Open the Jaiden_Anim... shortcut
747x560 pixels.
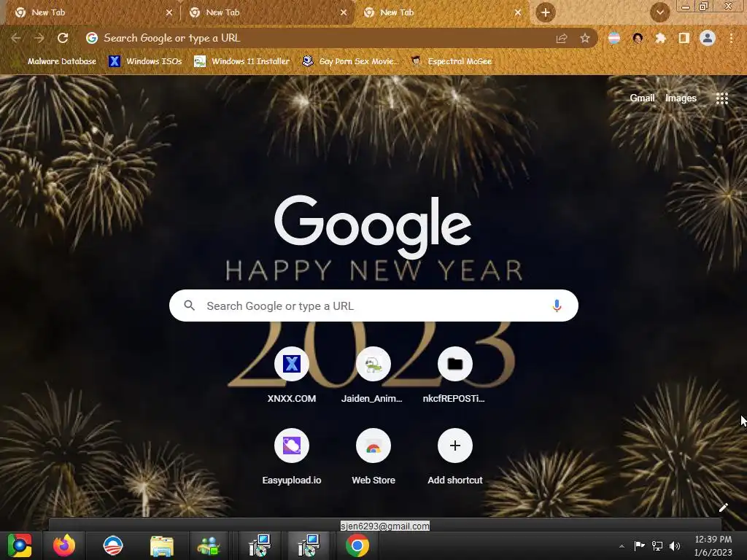coord(373,376)
